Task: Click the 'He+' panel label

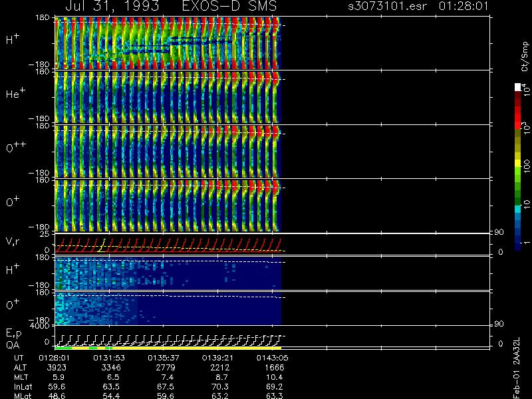Action: pyautogui.click(x=15, y=93)
